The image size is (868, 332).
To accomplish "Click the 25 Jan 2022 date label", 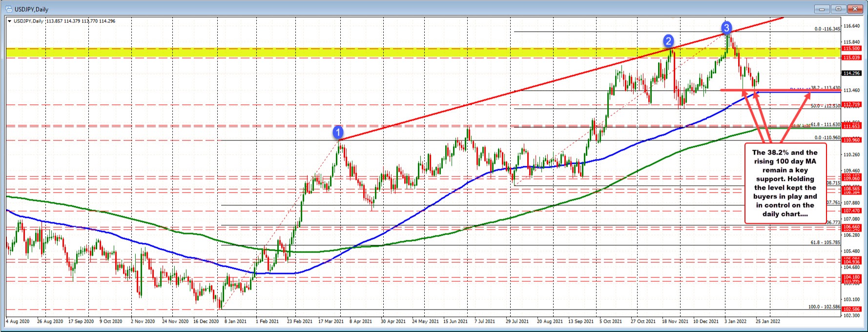I will click(x=768, y=322).
